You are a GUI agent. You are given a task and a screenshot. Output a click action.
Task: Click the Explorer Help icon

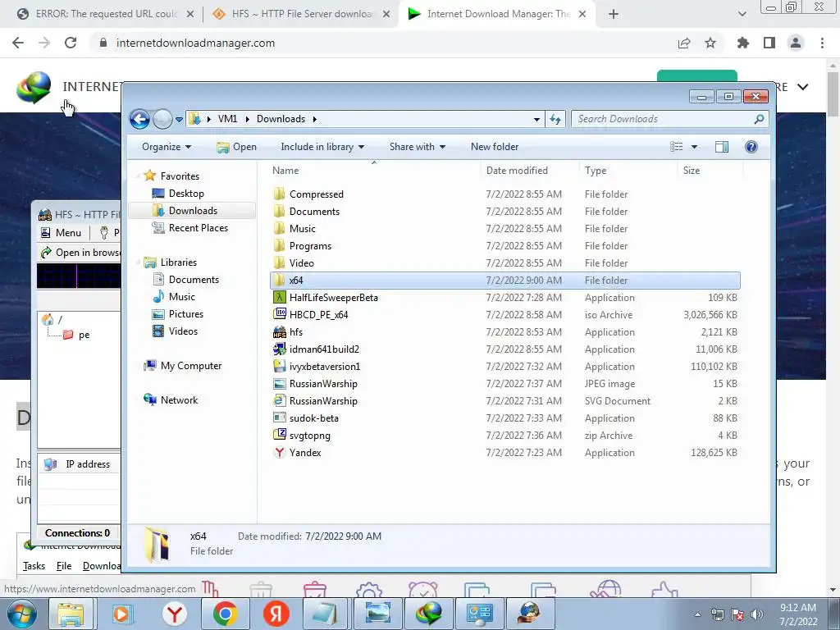pos(751,147)
